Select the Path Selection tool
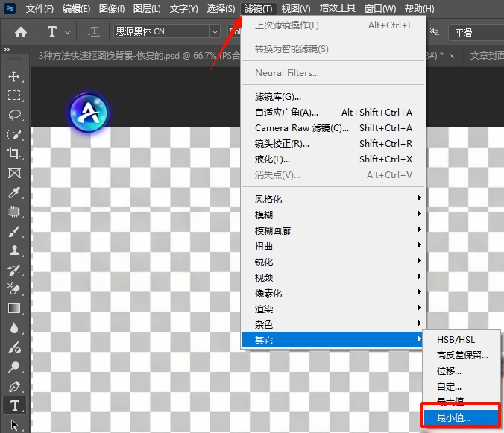 [x=14, y=425]
